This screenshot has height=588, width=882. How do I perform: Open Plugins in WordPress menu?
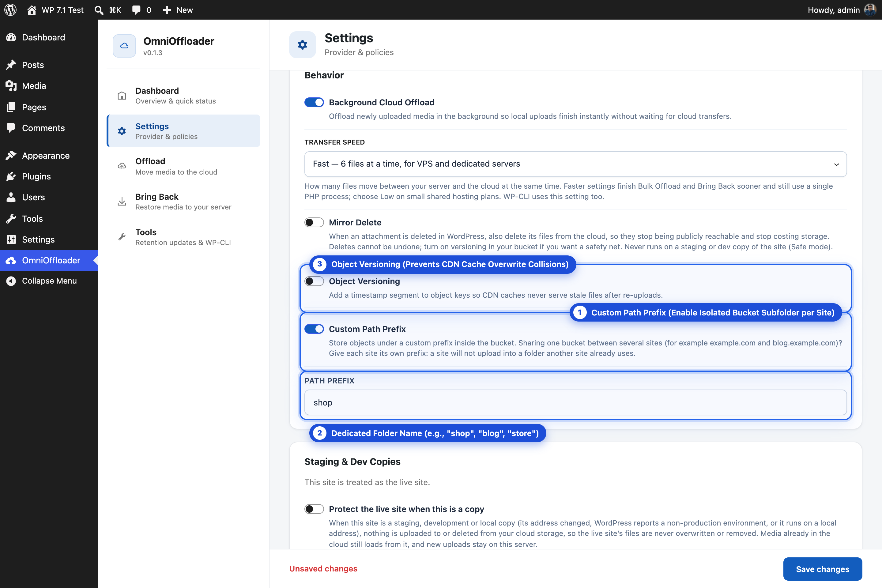point(49,176)
